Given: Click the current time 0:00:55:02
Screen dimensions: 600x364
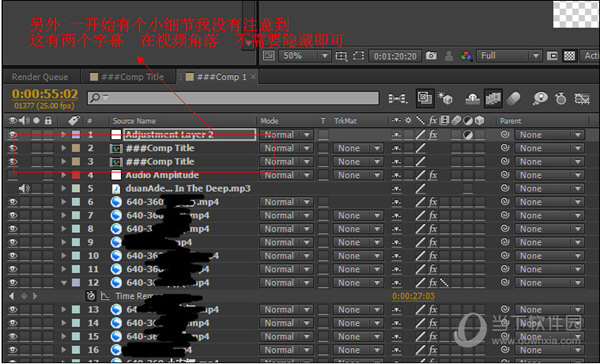Looking at the screenshot, I should click(45, 94).
